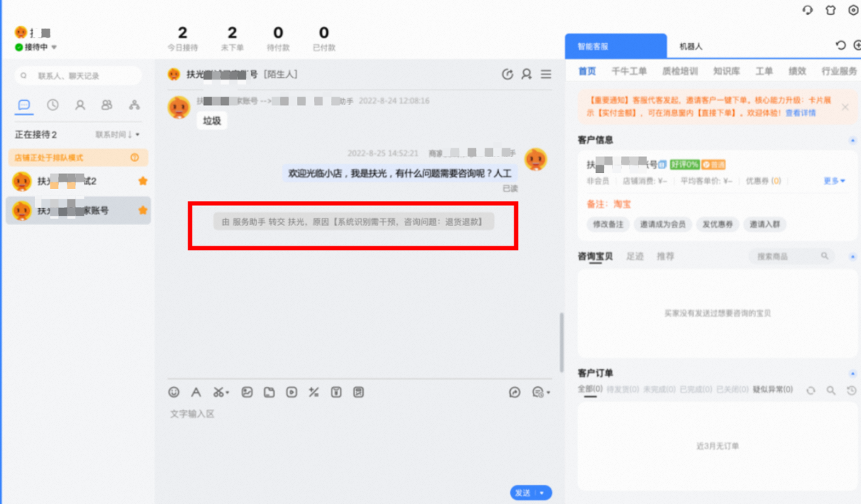Collapse the 客户信息 section

point(852,141)
